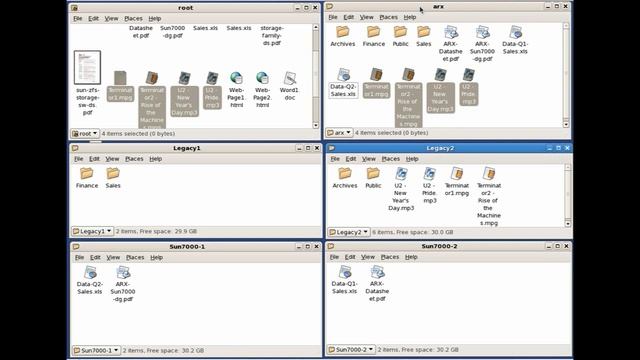
Task: Open Edit menu in arx window
Action: click(x=349, y=17)
